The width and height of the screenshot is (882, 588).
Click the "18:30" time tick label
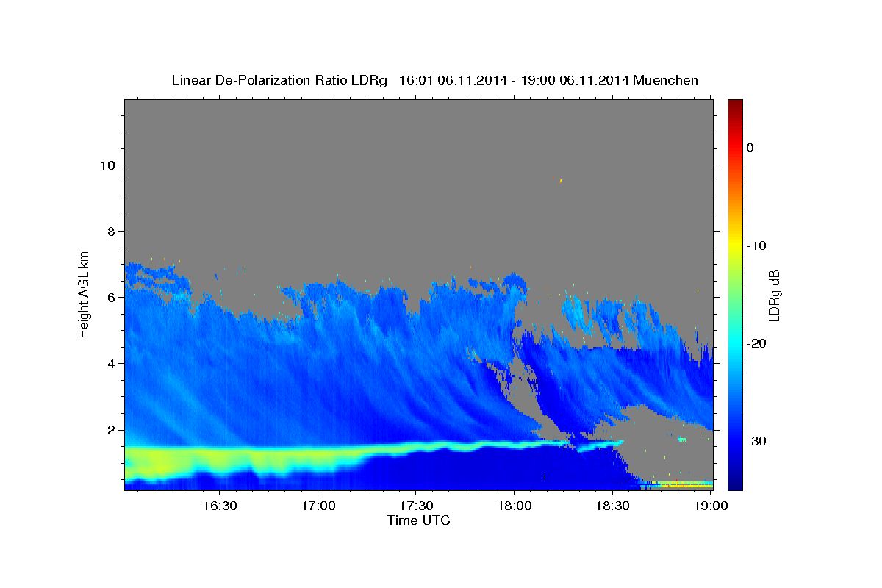coord(612,506)
